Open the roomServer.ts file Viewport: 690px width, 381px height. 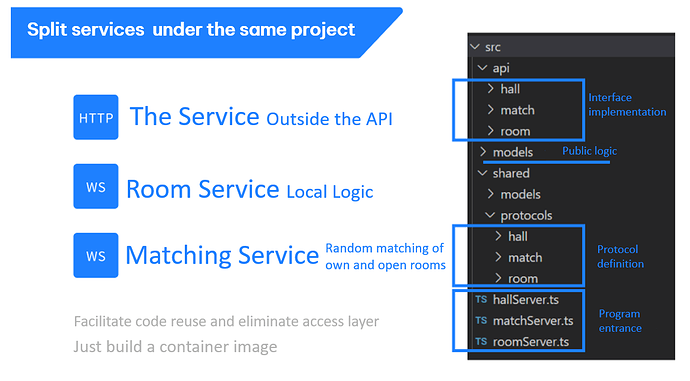click(x=531, y=341)
